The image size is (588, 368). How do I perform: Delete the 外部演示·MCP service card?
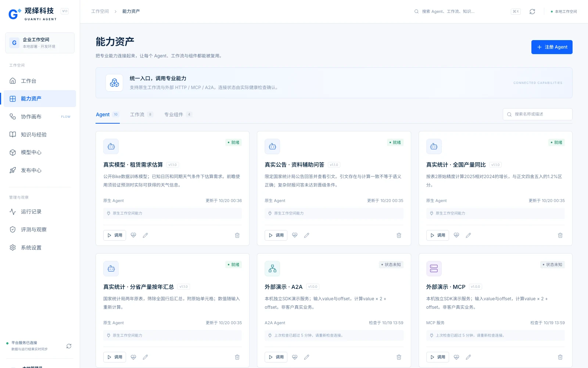point(560,357)
